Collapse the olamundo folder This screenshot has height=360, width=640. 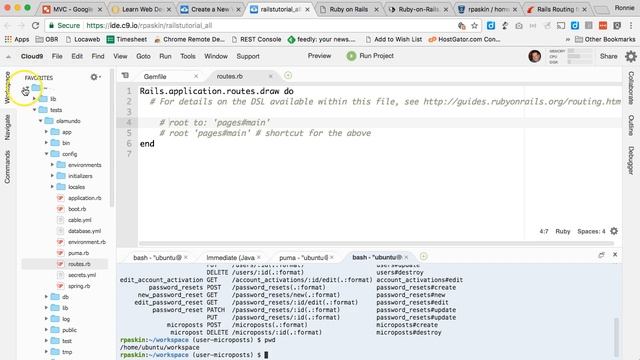click(x=40, y=121)
